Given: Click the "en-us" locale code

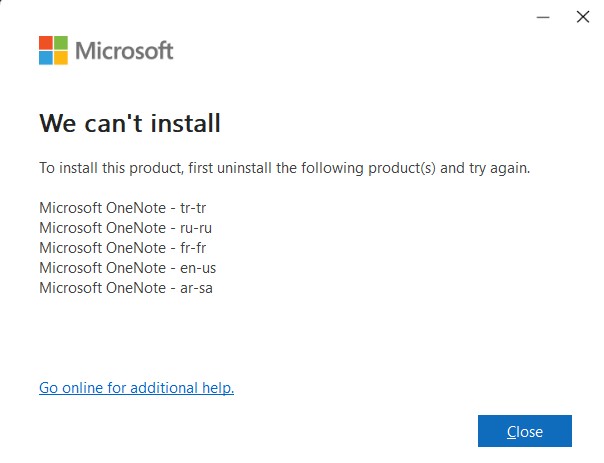Looking at the screenshot, I should pyautogui.click(x=198, y=268).
